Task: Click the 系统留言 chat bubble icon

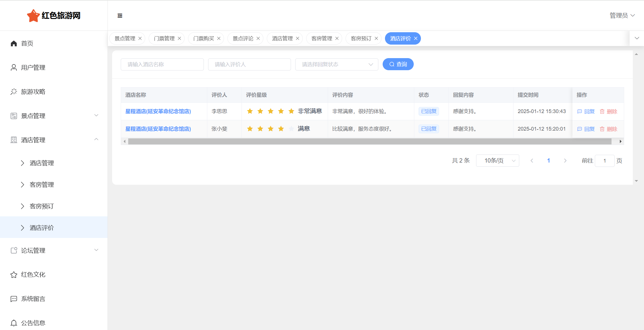Action: (14, 299)
